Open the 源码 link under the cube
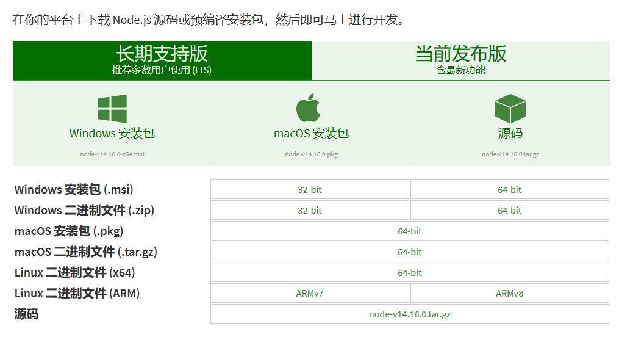The width and height of the screenshot is (644, 337). [510, 133]
